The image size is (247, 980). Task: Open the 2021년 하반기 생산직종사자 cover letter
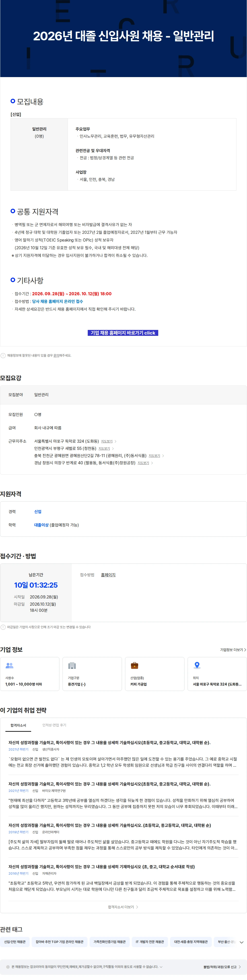(123, 754)
